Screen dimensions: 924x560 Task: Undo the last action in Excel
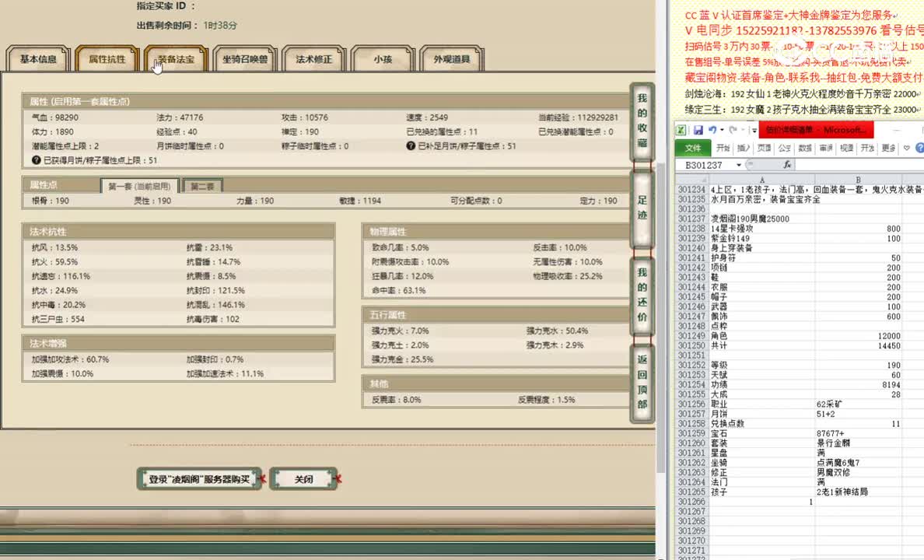pyautogui.click(x=712, y=130)
